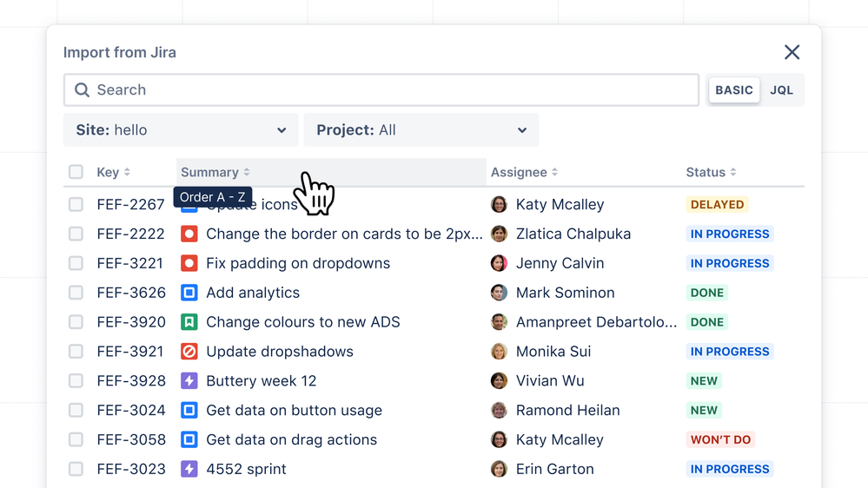Click IN PROGRESS badge for Erin Garton

coord(730,469)
